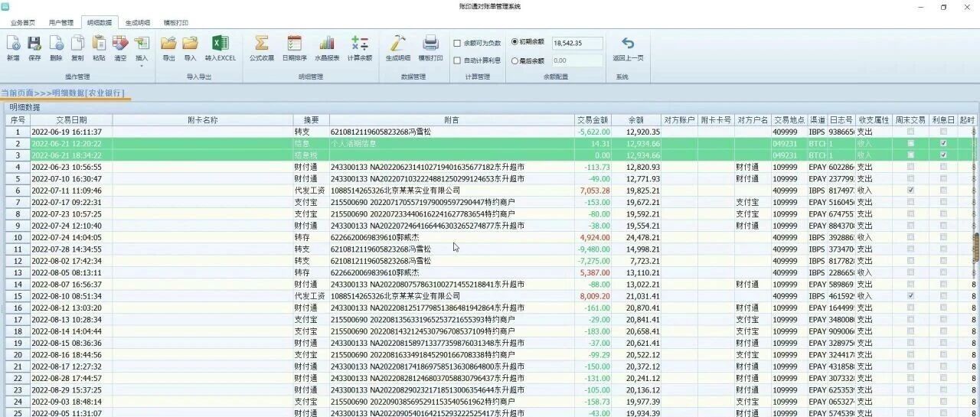Click the 删除 (delete) toolbar icon
The height and width of the screenshot is (417, 980).
coord(56,44)
